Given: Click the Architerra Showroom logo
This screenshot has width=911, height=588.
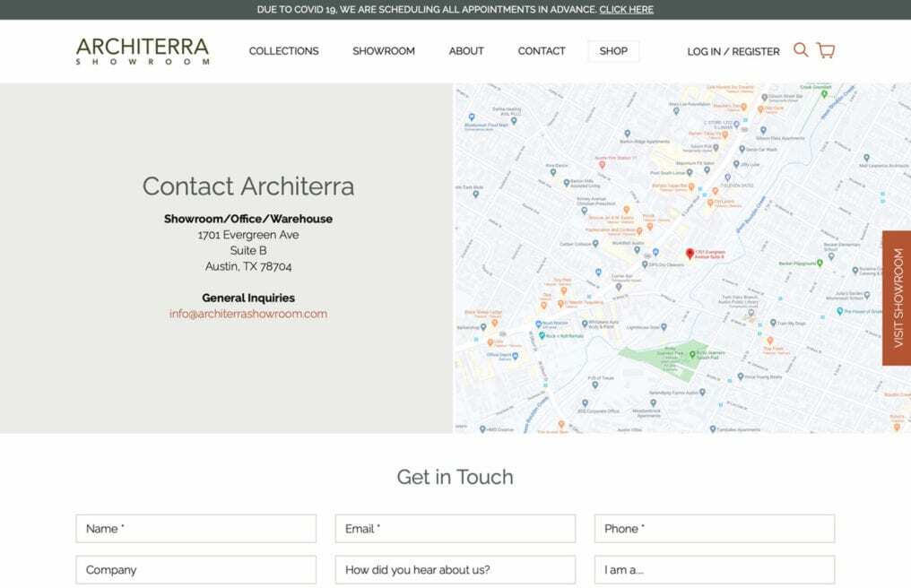Looking at the screenshot, I should point(143,51).
